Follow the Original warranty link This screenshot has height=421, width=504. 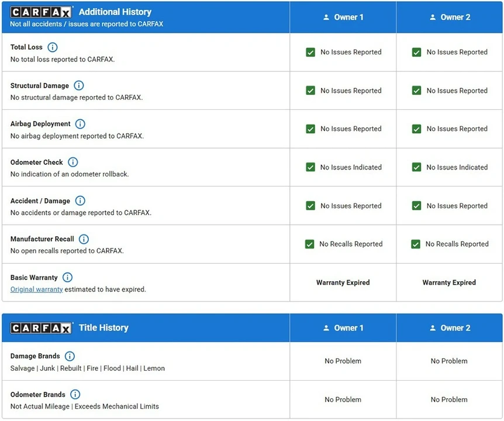point(37,289)
